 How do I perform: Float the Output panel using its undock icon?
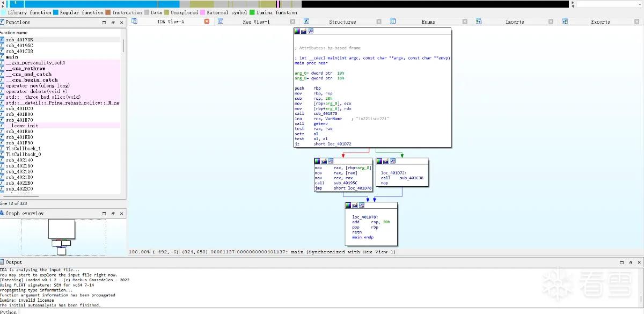[x=630, y=262]
